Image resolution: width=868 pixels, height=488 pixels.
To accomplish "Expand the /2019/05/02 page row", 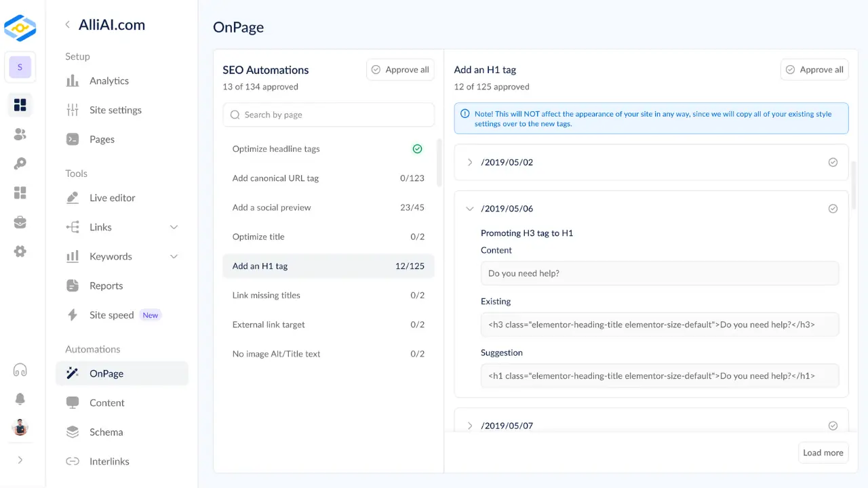I will click(470, 163).
